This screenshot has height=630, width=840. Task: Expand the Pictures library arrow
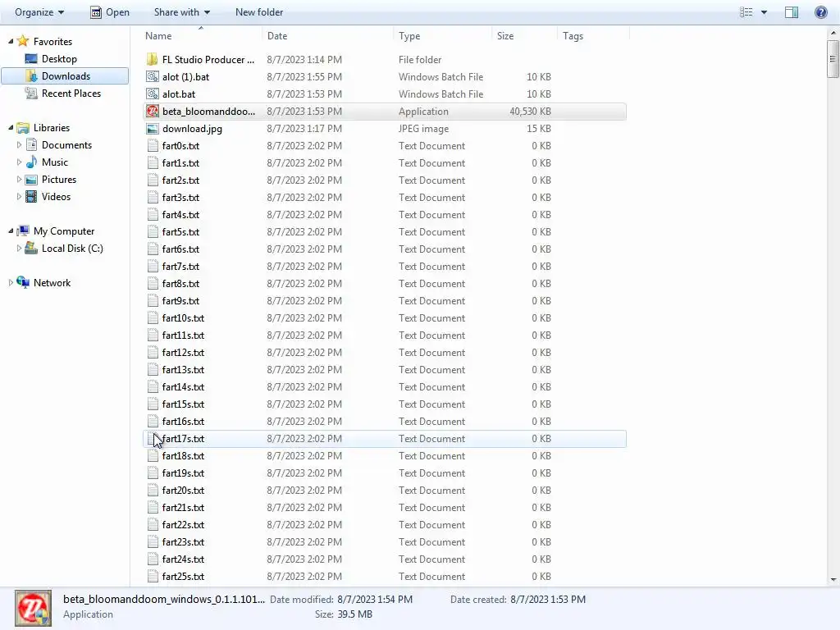(x=19, y=180)
